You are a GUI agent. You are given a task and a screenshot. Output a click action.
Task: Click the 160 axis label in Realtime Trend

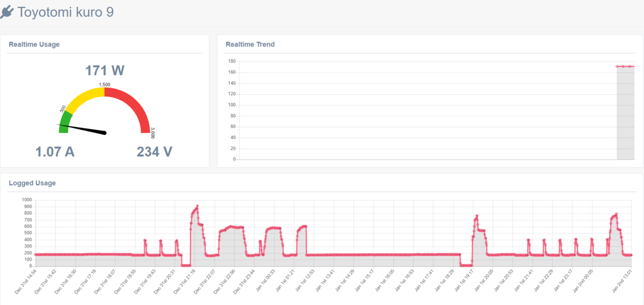coord(232,72)
